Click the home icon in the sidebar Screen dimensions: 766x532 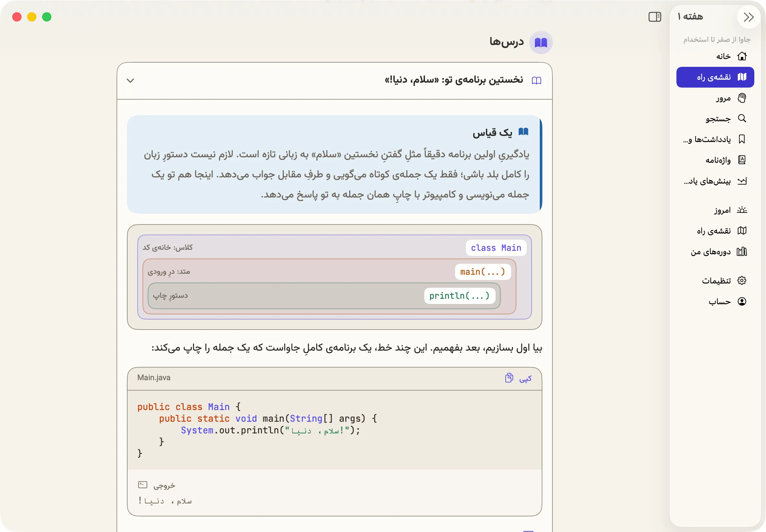point(742,56)
